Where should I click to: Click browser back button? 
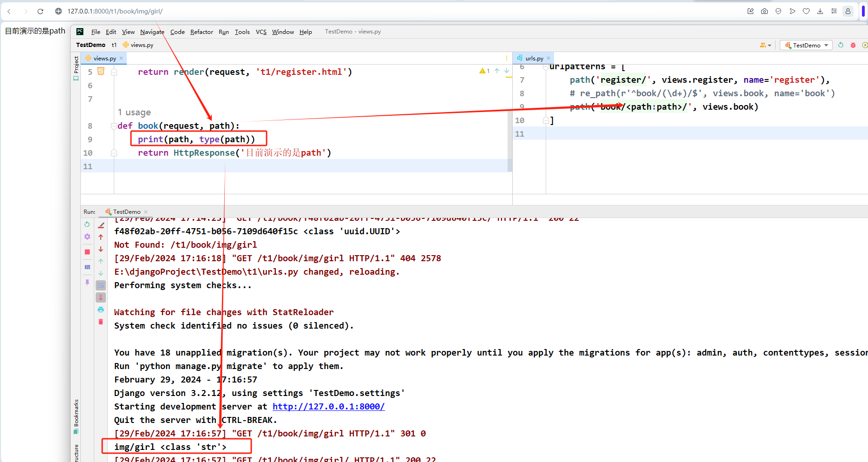click(9, 11)
